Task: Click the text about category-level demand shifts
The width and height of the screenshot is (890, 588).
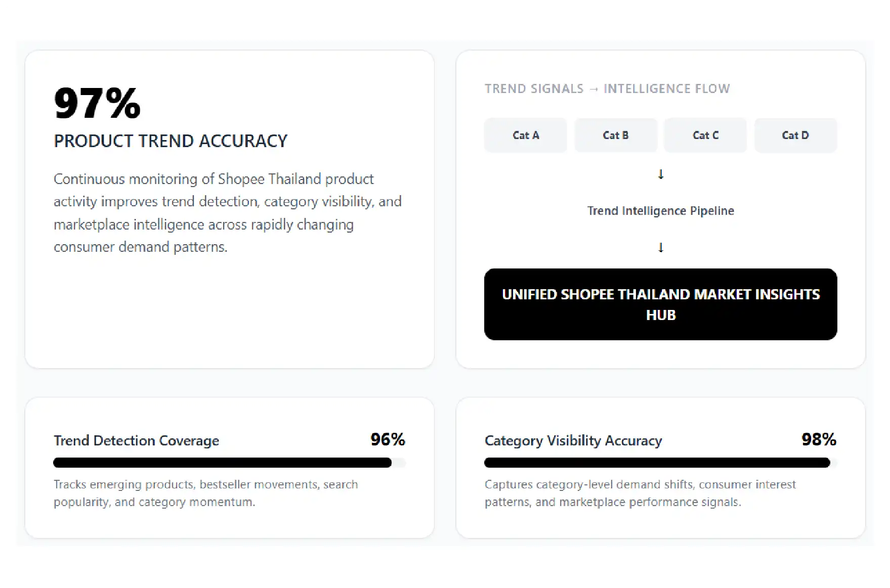Action: tap(640, 493)
